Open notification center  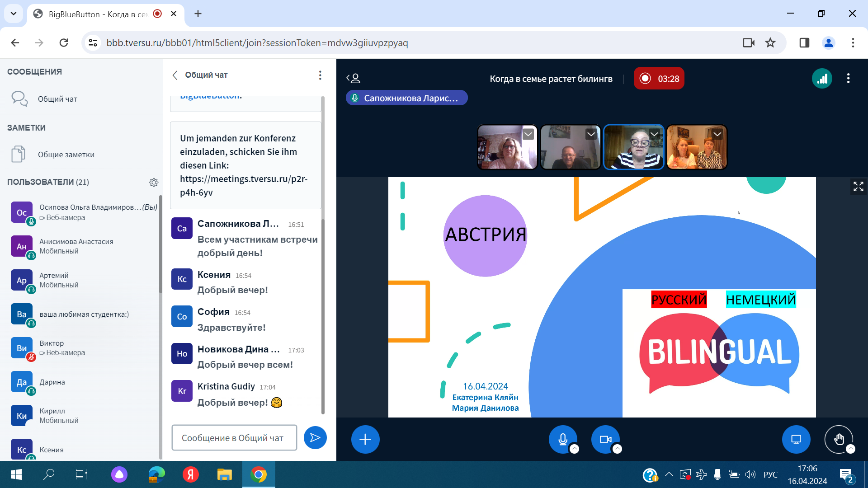[846, 475]
